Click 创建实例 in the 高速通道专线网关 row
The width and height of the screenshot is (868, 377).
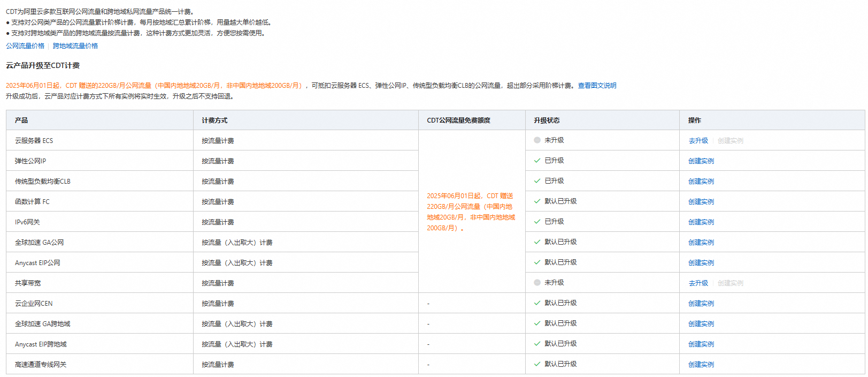click(x=701, y=365)
